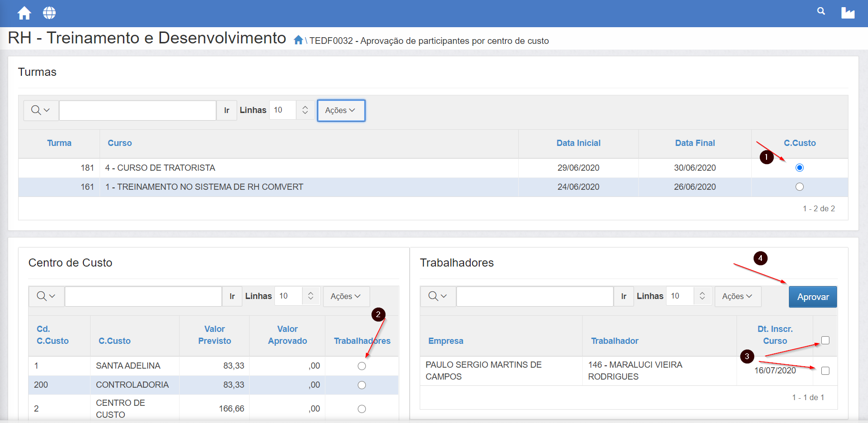Image resolution: width=868 pixels, height=423 pixels.
Task: Click the search magnifier in top bar
Action: 821,11
